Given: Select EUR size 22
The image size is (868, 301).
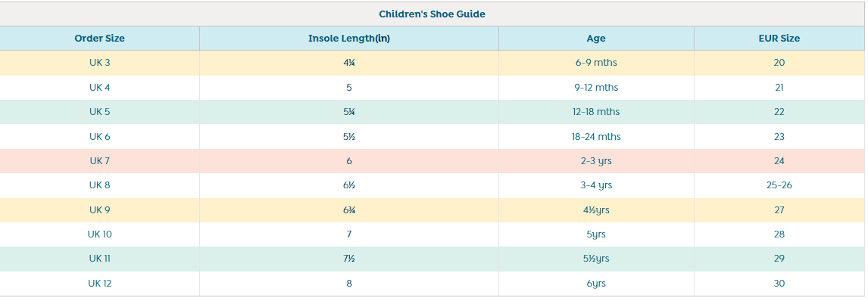Looking at the screenshot, I should (779, 112).
